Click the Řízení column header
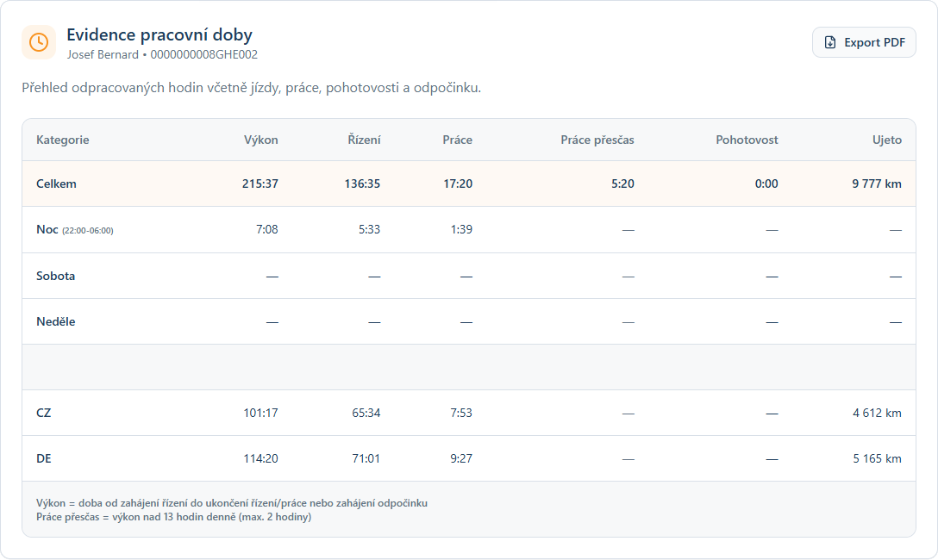 pos(364,140)
